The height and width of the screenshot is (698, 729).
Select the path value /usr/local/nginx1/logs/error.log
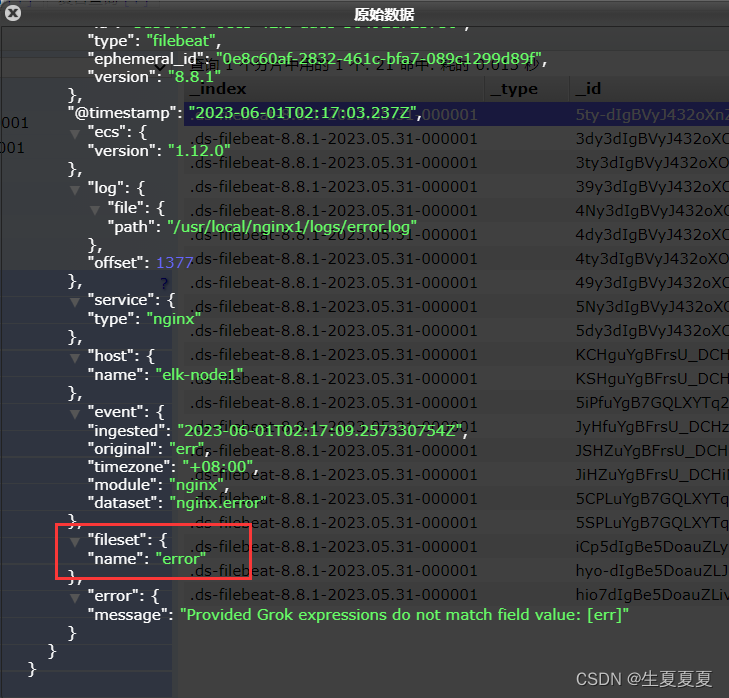pos(292,227)
